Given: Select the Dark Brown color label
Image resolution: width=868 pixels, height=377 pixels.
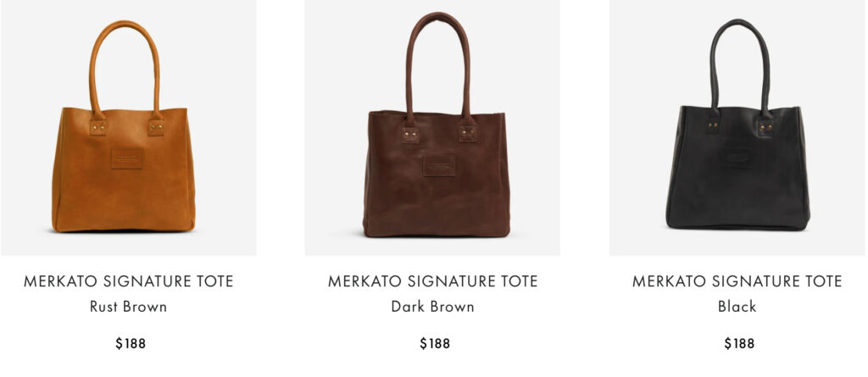Looking at the screenshot, I should point(433,306).
